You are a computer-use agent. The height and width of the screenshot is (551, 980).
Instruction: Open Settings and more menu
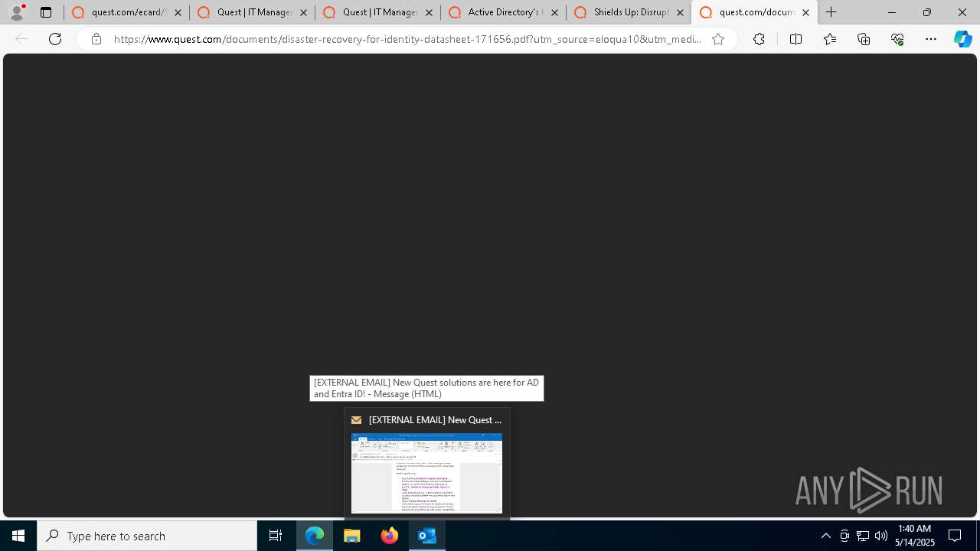click(x=931, y=39)
